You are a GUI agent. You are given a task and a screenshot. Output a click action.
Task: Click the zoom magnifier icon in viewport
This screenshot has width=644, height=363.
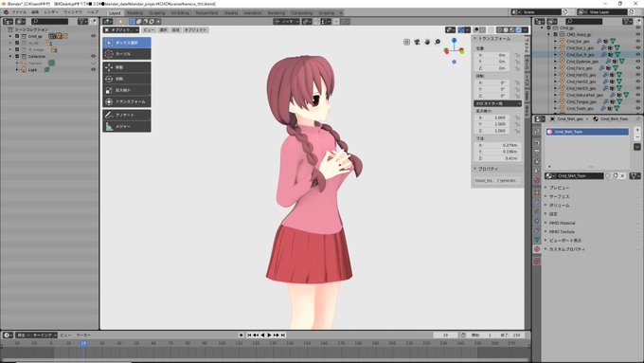click(x=438, y=42)
